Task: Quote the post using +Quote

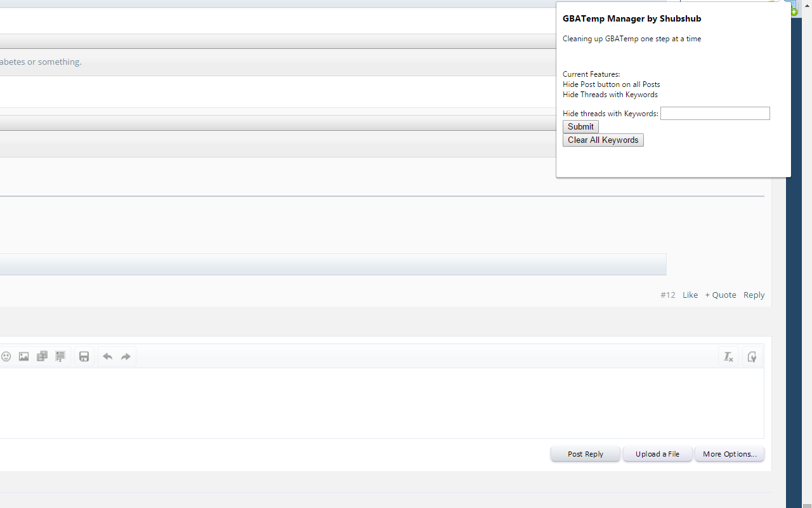Action: 721,295
